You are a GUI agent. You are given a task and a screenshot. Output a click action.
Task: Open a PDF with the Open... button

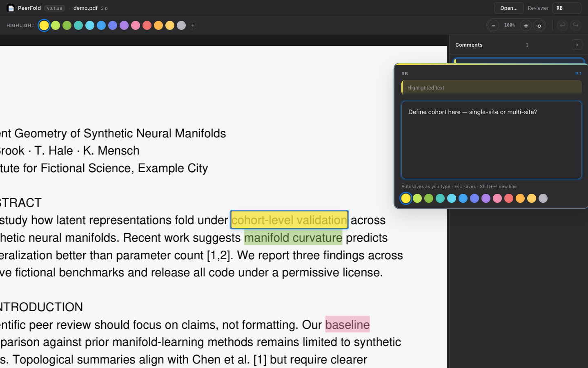[x=509, y=8]
